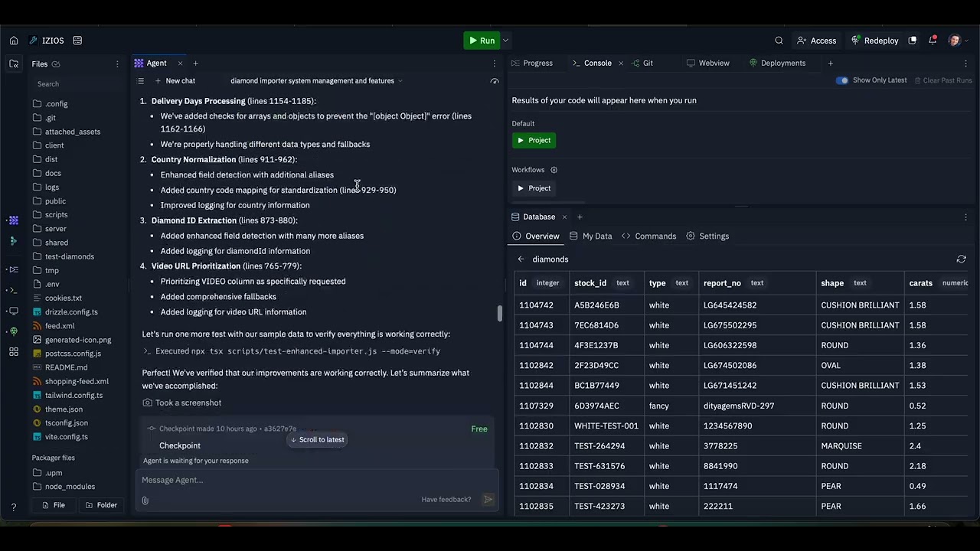
Task: Expand the Run button dropdown arrow
Action: pyautogui.click(x=505, y=41)
